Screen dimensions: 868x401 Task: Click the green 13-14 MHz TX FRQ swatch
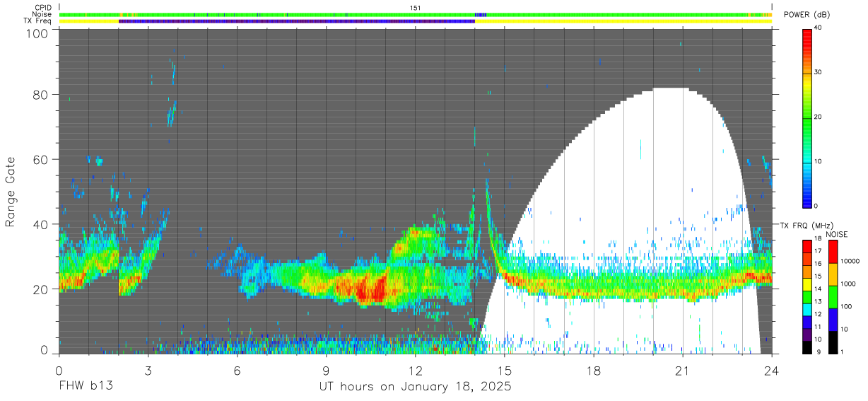[807, 296]
